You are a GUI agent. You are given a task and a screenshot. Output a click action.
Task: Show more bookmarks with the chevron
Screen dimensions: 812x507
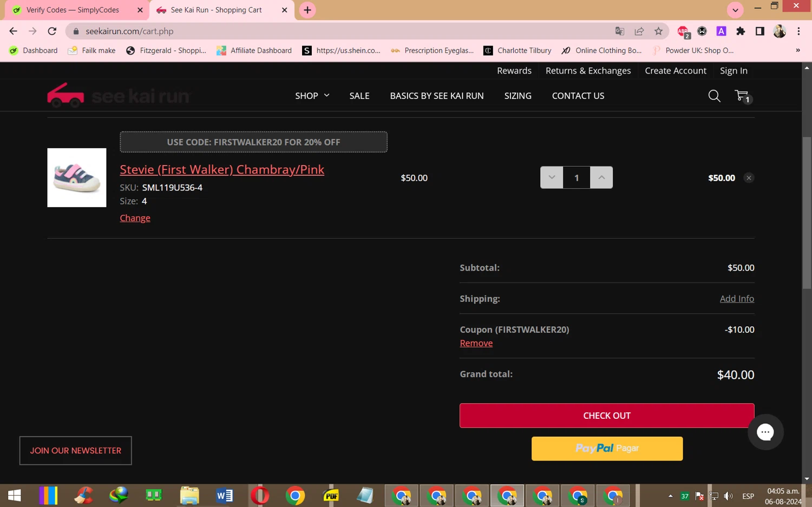point(797,50)
